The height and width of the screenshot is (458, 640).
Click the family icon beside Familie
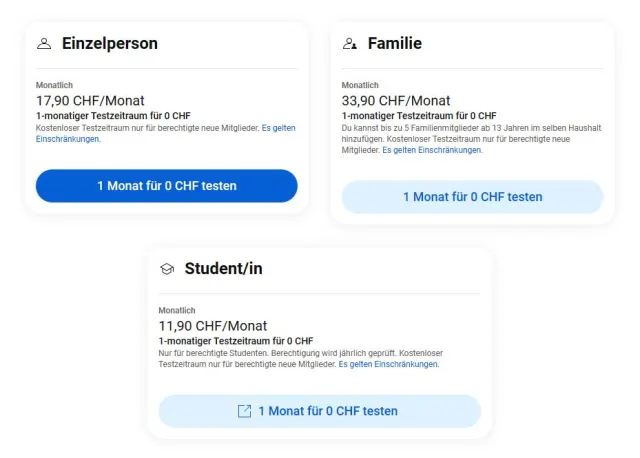pos(350,44)
